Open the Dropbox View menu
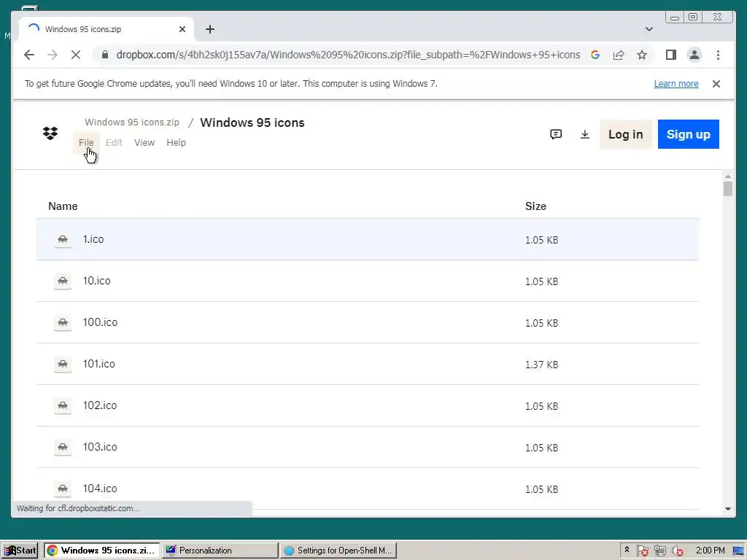Image resolution: width=747 pixels, height=560 pixels. (x=144, y=142)
